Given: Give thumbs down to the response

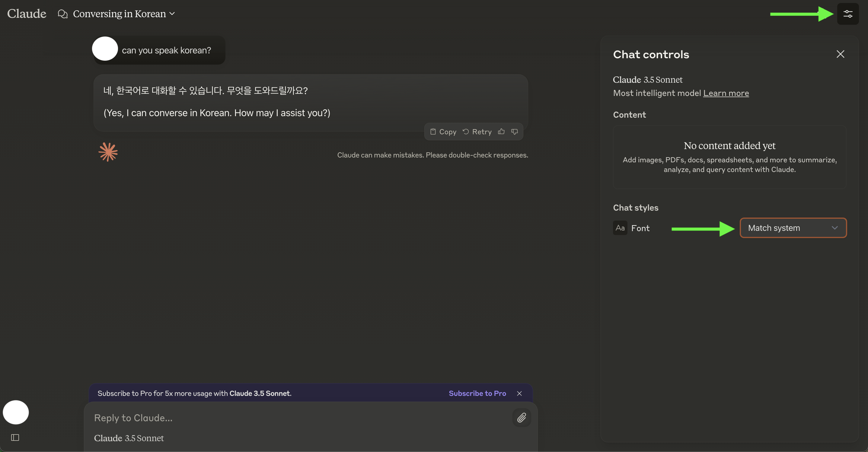Looking at the screenshot, I should 515,132.
